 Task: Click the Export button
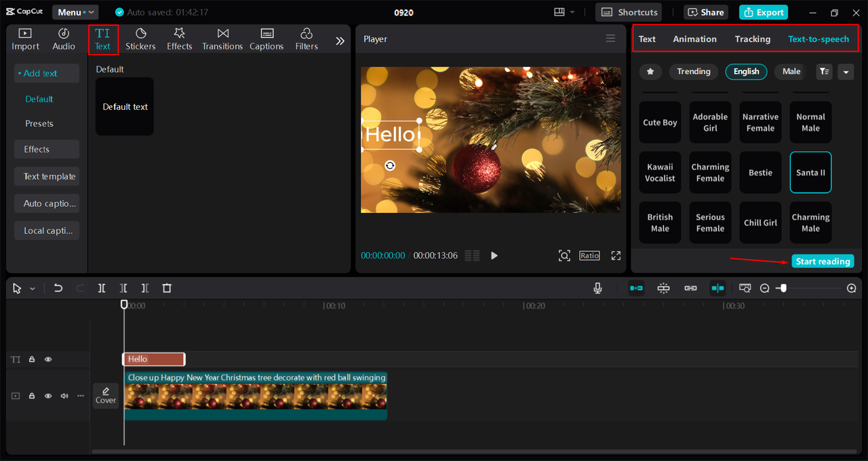pyautogui.click(x=764, y=12)
